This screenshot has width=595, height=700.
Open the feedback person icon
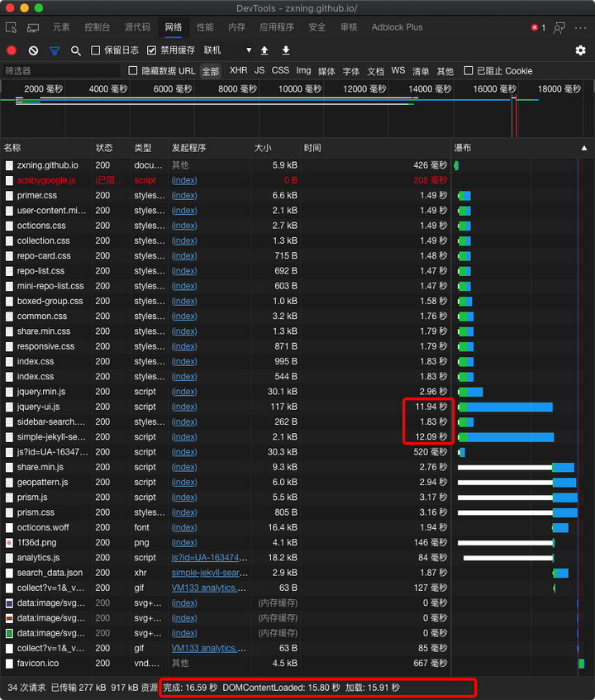559,27
